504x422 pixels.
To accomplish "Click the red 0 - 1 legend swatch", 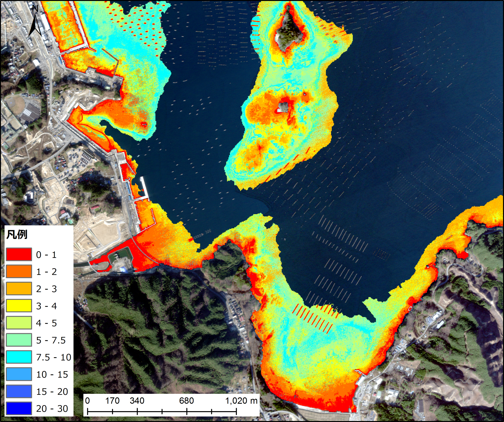I will click(19, 254).
